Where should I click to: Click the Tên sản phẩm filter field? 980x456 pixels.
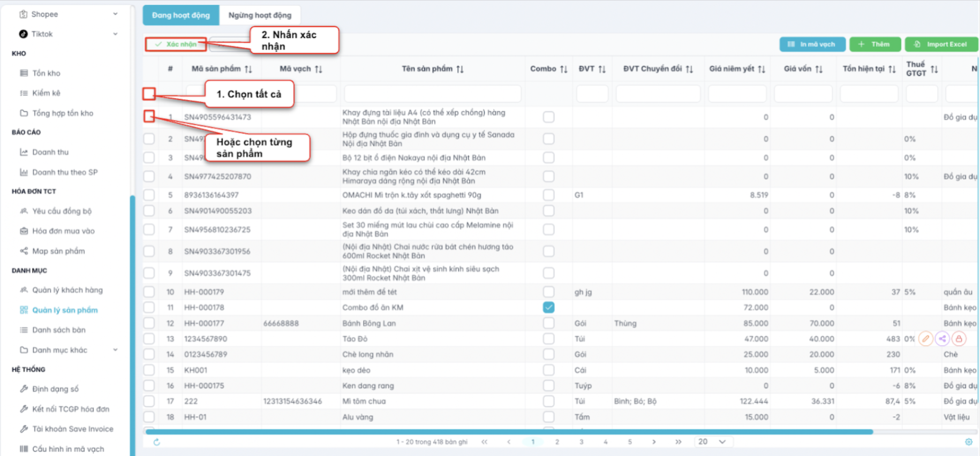click(432, 94)
